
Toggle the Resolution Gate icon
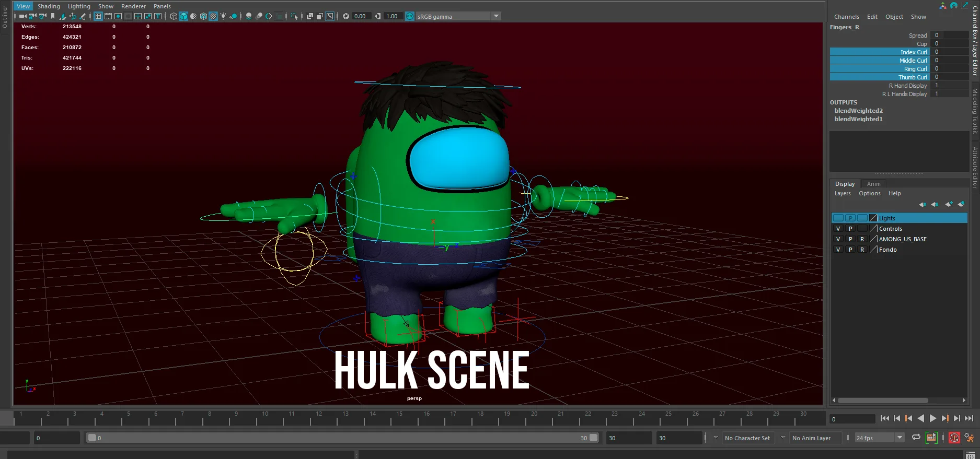[x=118, y=16]
